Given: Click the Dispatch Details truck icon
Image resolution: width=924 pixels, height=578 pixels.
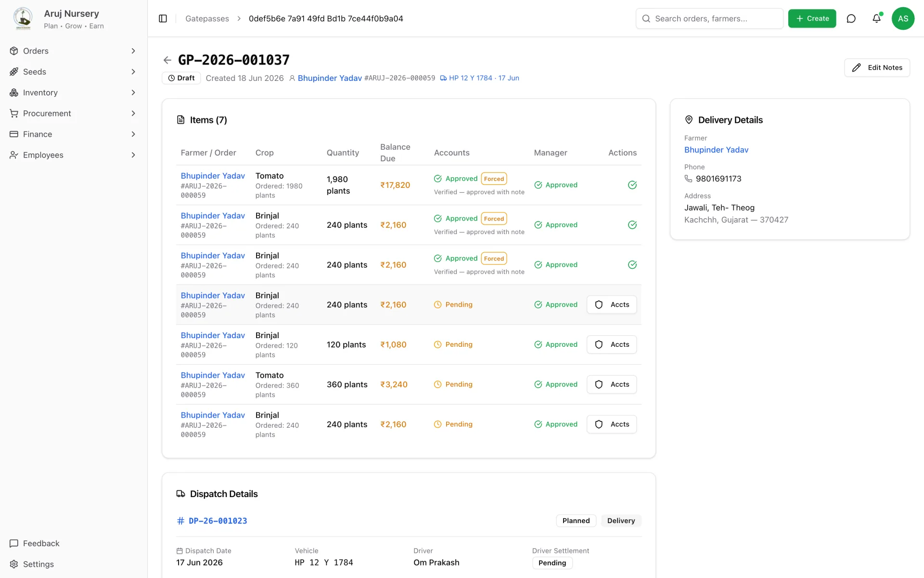Looking at the screenshot, I should click(180, 494).
